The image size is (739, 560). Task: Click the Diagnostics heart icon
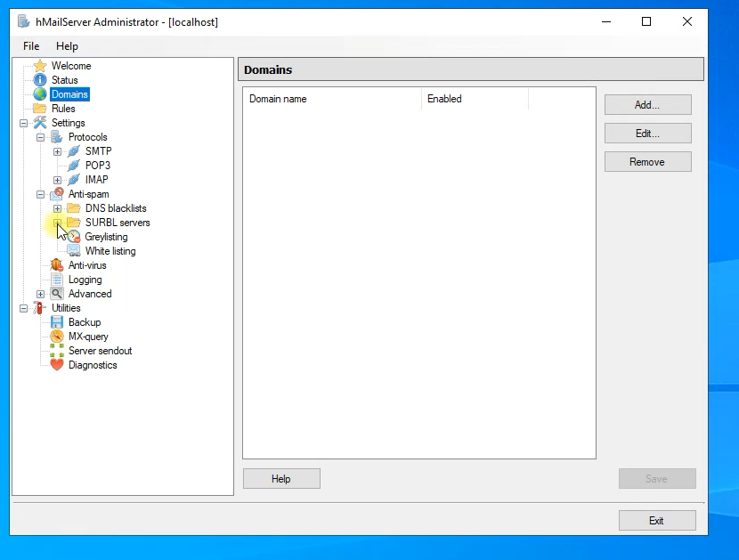(57, 365)
